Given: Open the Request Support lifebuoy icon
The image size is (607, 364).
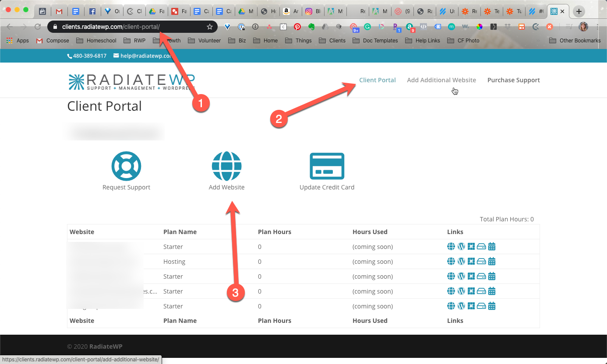Looking at the screenshot, I should pos(126,166).
